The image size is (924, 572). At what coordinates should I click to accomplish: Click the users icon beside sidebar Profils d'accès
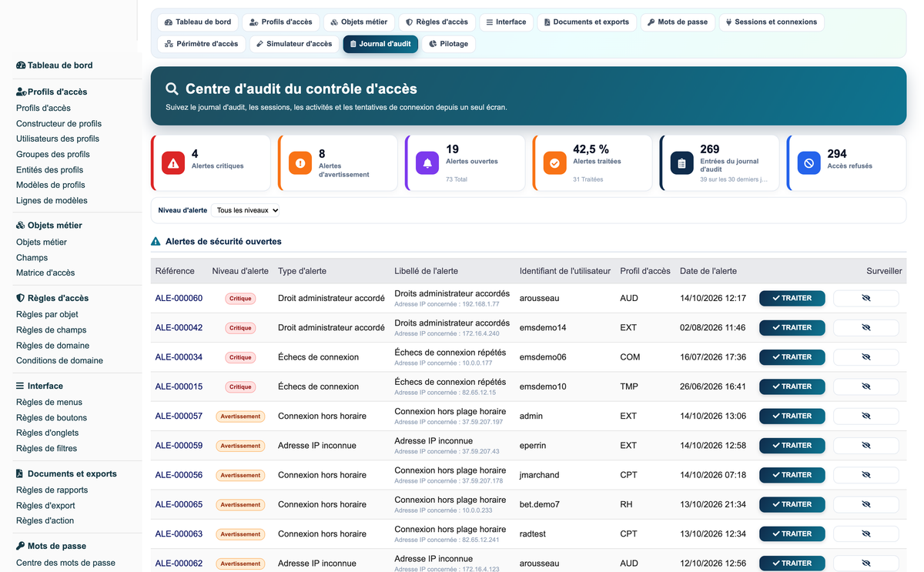click(x=22, y=92)
